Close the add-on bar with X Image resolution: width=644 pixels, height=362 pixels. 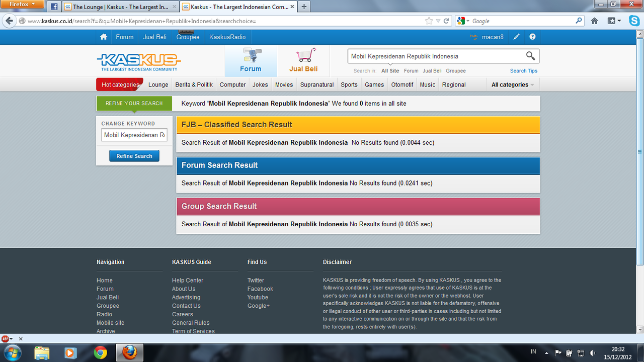click(21, 339)
